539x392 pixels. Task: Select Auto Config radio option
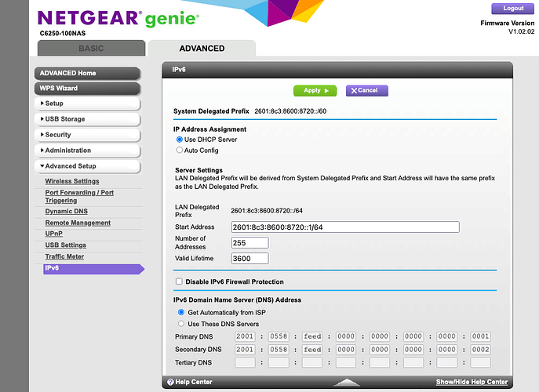[180, 151]
